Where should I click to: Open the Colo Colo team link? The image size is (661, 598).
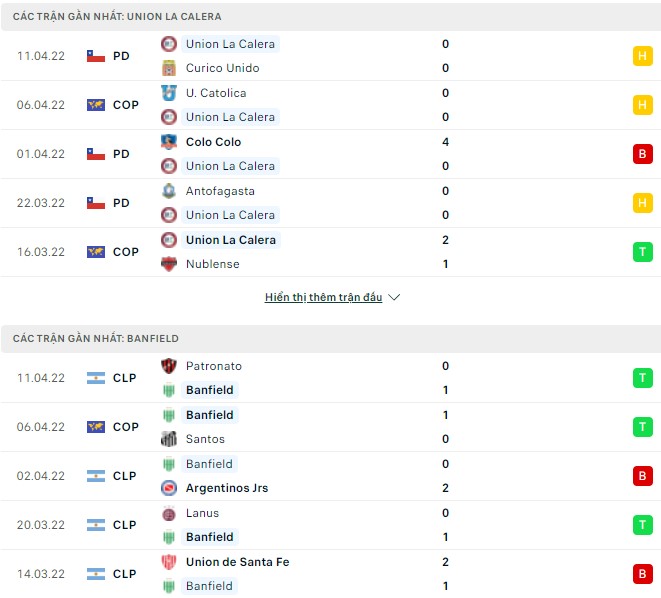coord(213,142)
